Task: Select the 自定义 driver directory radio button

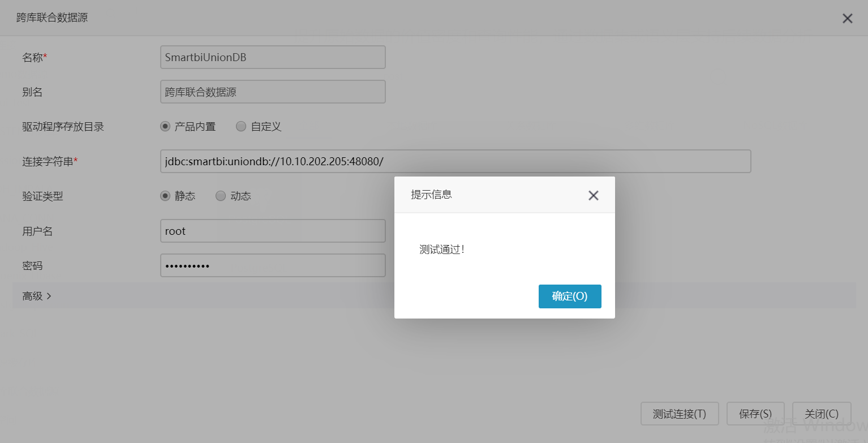Action: 241,127
